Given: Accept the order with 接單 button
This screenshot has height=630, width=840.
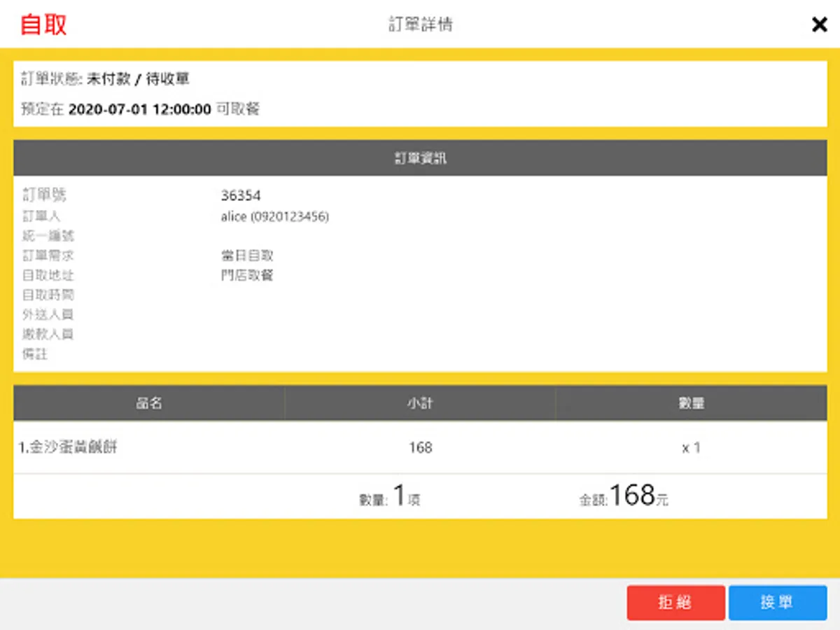Looking at the screenshot, I should tap(778, 603).
